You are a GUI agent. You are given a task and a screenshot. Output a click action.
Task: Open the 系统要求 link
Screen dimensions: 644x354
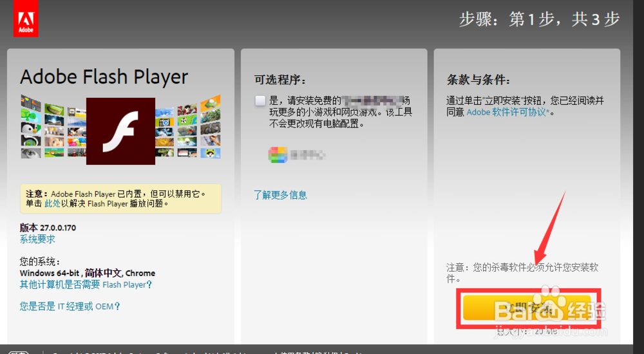(x=37, y=239)
